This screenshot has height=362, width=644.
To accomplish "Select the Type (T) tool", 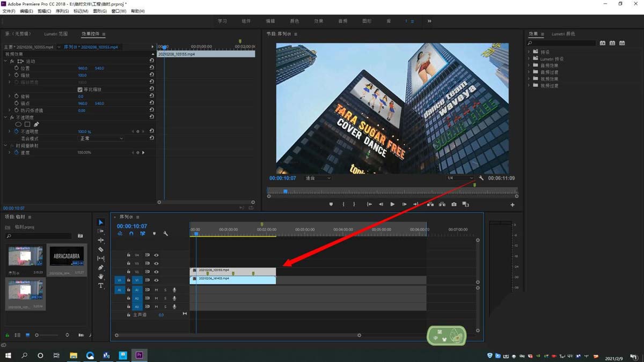I will (x=101, y=286).
